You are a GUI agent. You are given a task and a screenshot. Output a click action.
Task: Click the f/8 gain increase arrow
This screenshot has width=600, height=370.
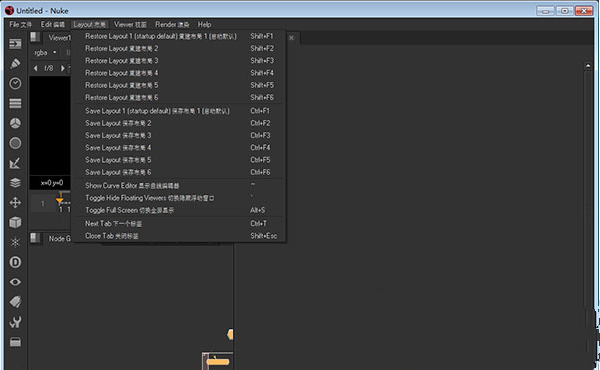click(62, 68)
